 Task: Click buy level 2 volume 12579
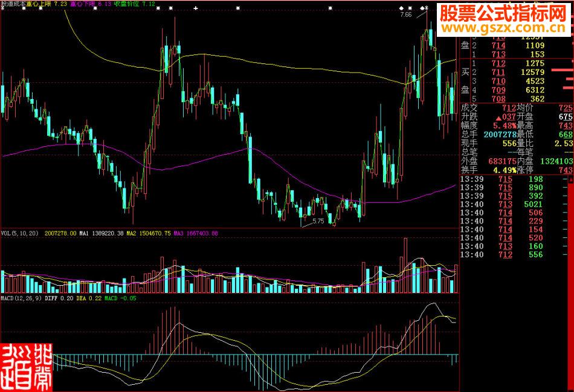coord(533,72)
